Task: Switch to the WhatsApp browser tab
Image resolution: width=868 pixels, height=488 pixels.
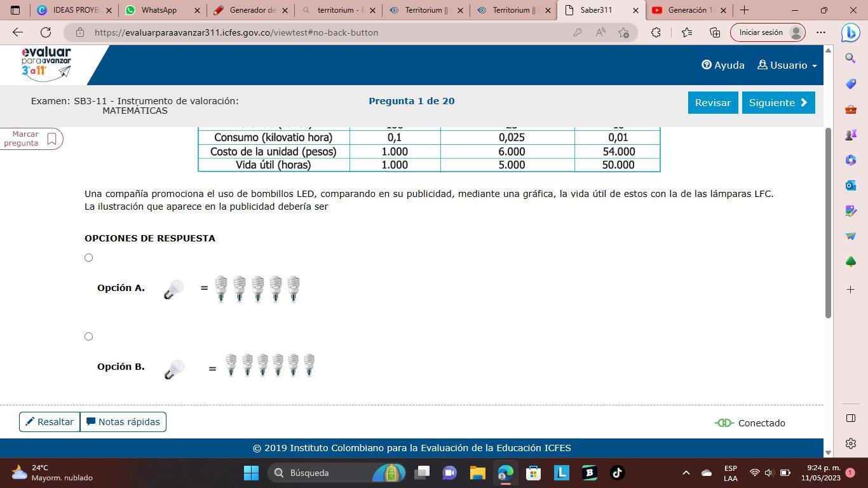Action: (159, 10)
